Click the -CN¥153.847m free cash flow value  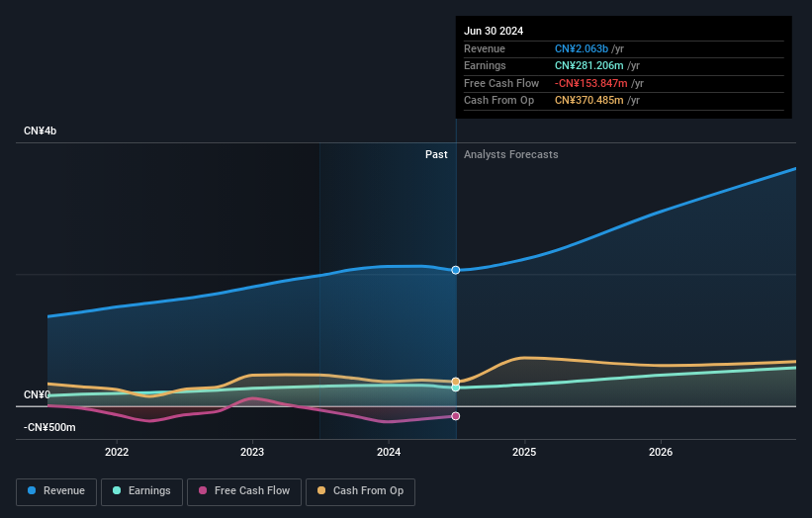pos(590,83)
